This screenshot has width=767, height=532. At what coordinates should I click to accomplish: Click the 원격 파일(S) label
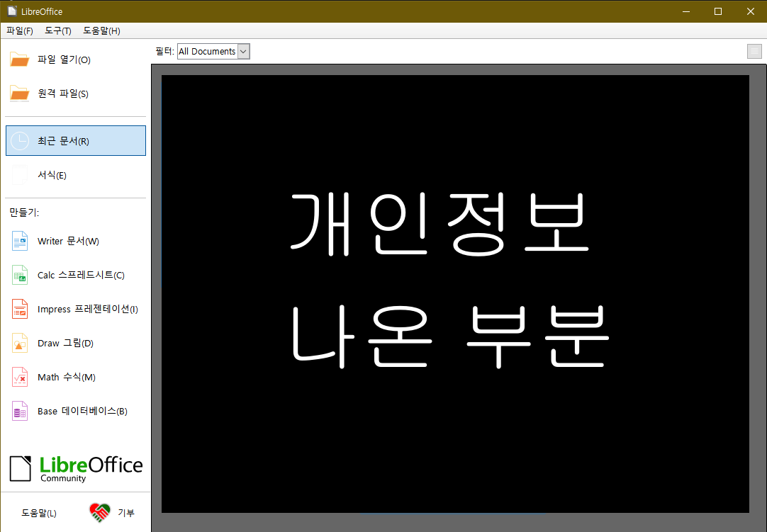point(63,94)
